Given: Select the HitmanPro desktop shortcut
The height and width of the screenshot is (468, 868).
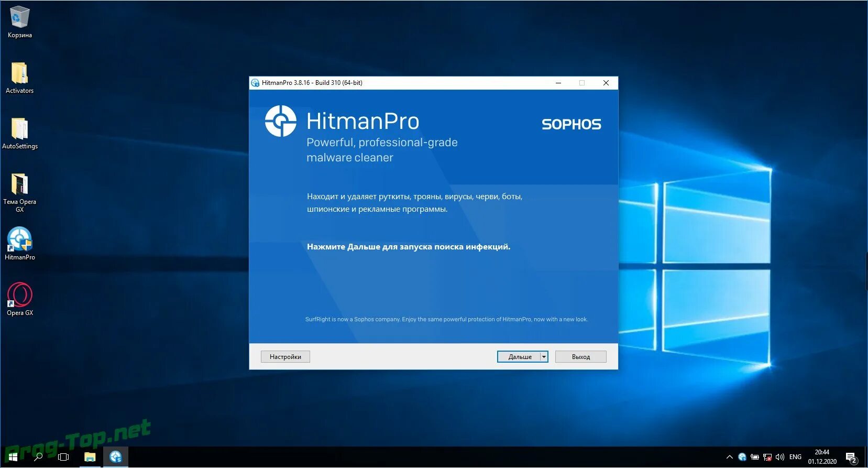Looking at the screenshot, I should [20, 244].
